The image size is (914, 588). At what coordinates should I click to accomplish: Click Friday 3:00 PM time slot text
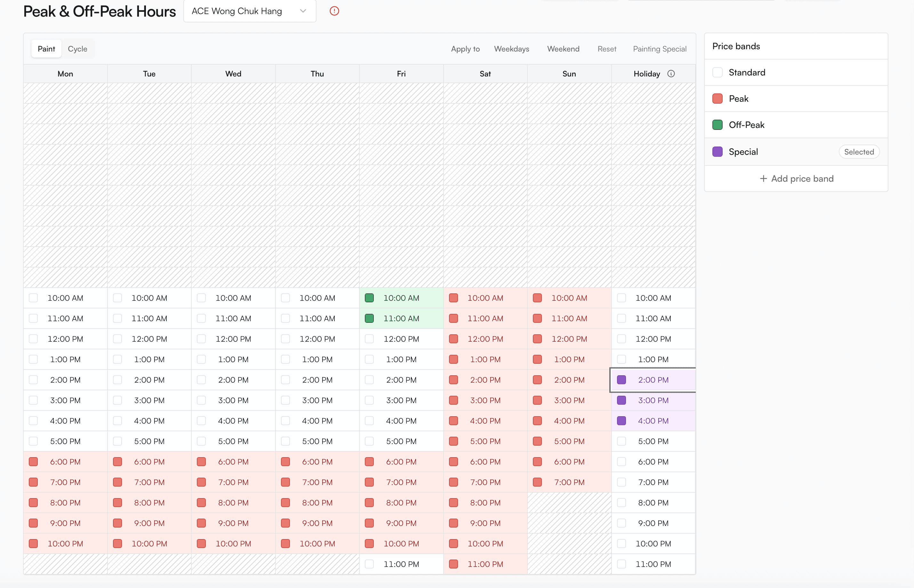[401, 401]
